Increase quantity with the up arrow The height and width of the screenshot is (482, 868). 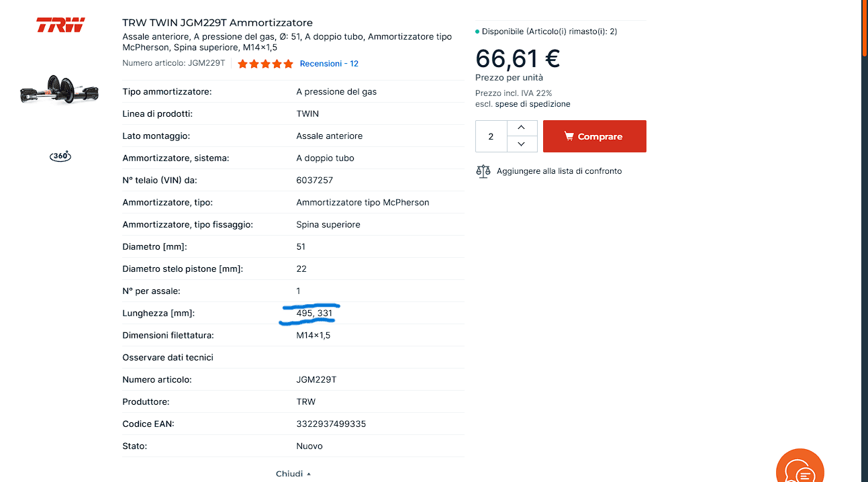pos(522,128)
